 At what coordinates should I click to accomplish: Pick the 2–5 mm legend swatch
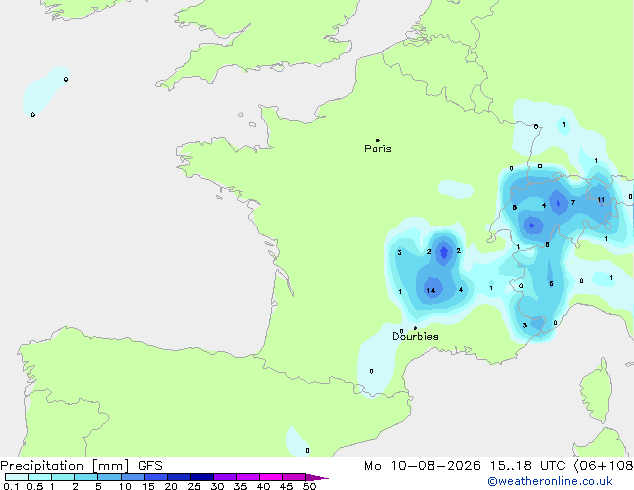[86, 477]
